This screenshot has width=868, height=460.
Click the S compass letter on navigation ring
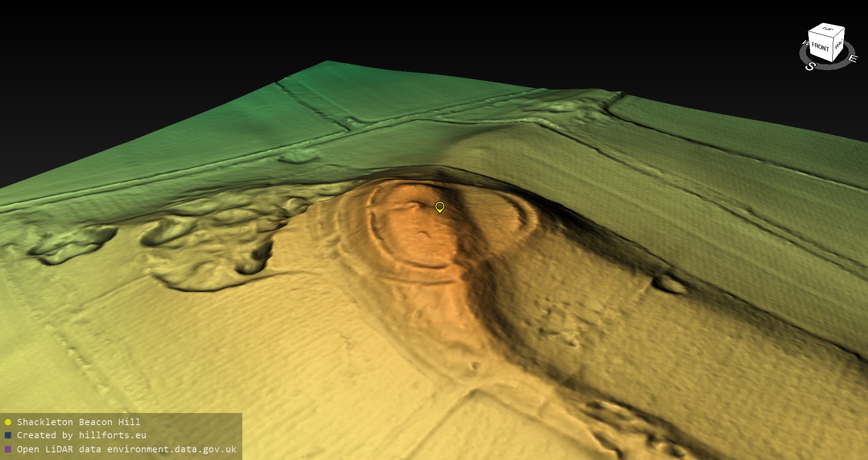click(810, 66)
